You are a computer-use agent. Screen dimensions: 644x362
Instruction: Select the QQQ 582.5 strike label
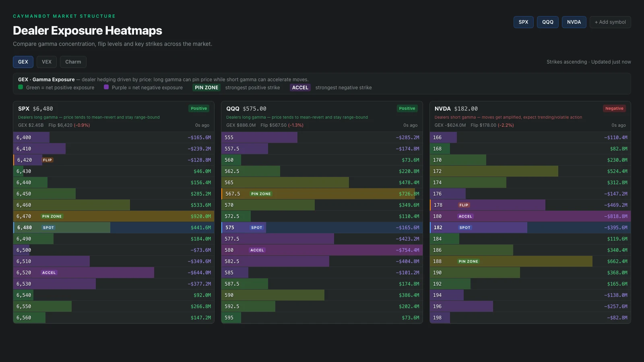click(232, 261)
